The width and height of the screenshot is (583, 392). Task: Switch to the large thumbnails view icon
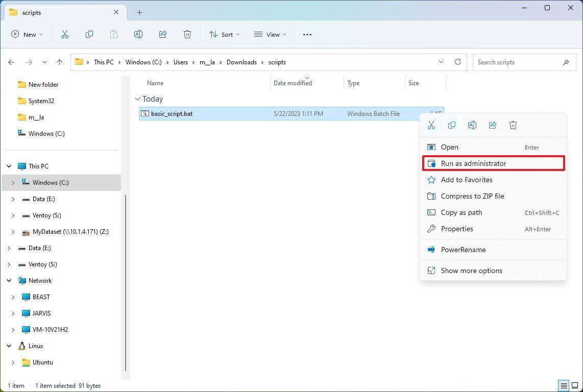[x=575, y=386]
